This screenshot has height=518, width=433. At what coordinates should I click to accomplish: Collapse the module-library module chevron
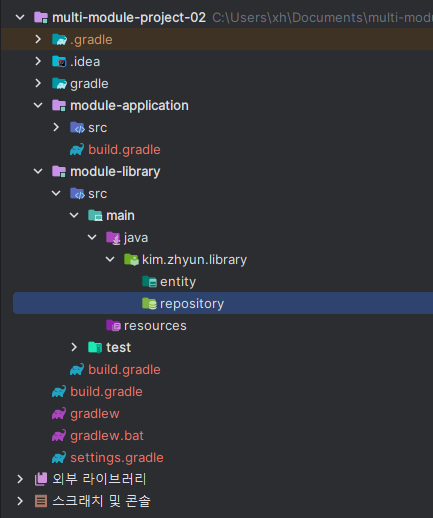pos(38,171)
